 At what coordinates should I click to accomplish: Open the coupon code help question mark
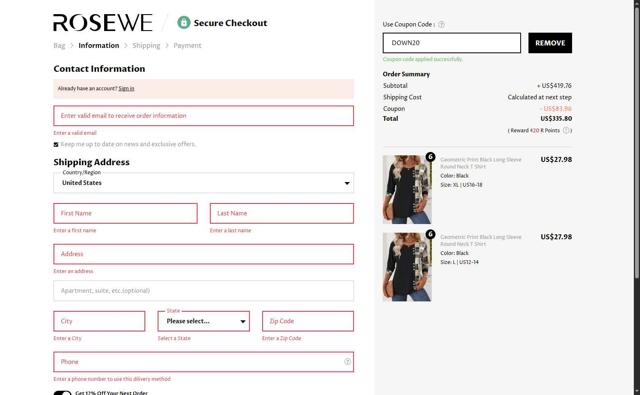click(x=441, y=24)
